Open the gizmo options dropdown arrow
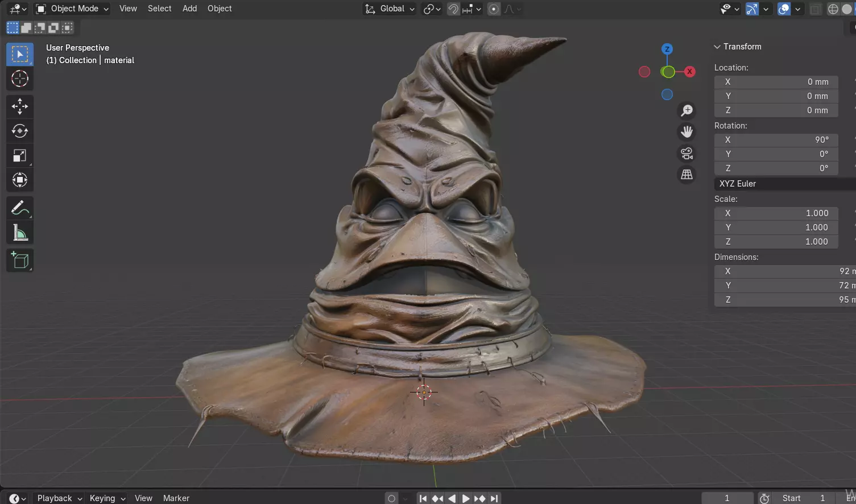 (x=766, y=9)
